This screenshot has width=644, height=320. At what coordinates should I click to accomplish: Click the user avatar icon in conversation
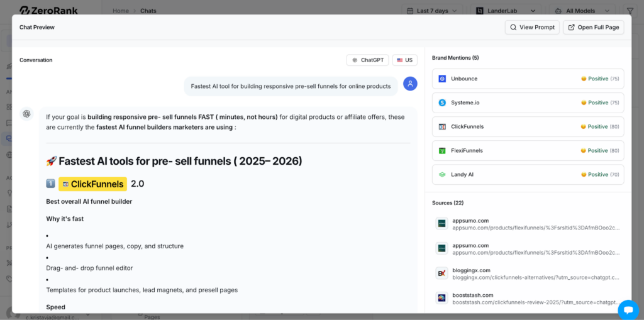point(410,84)
